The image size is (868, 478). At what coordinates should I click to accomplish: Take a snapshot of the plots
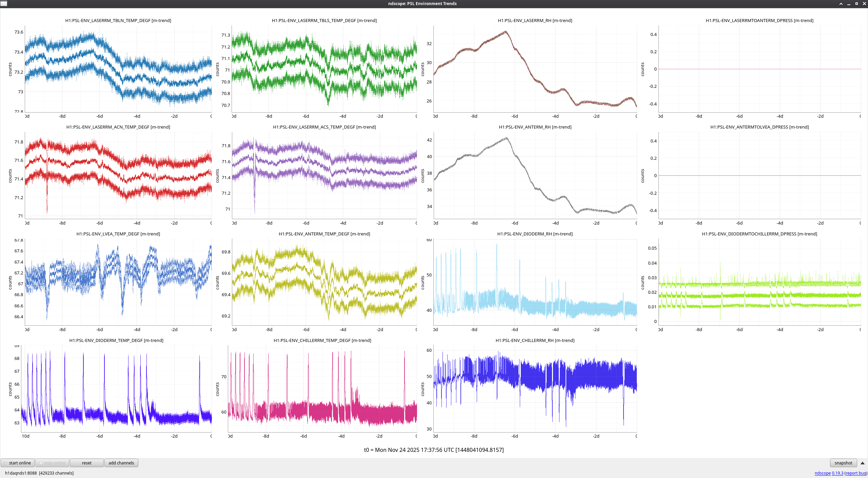pos(843,463)
